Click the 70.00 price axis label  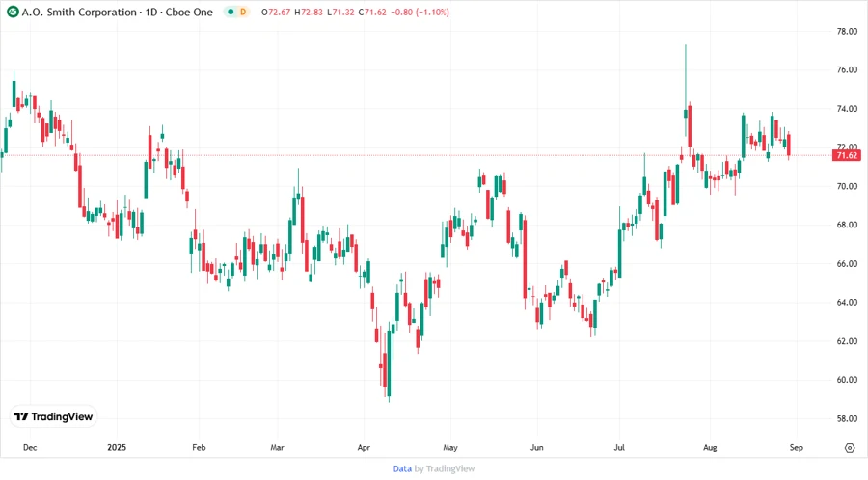(847, 186)
